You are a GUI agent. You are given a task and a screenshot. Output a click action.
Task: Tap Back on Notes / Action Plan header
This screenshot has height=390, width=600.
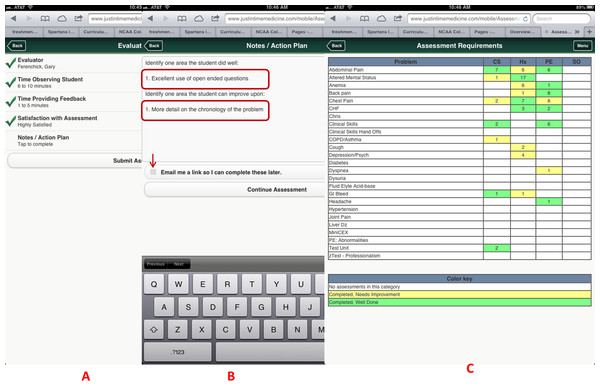pyautogui.click(x=154, y=46)
